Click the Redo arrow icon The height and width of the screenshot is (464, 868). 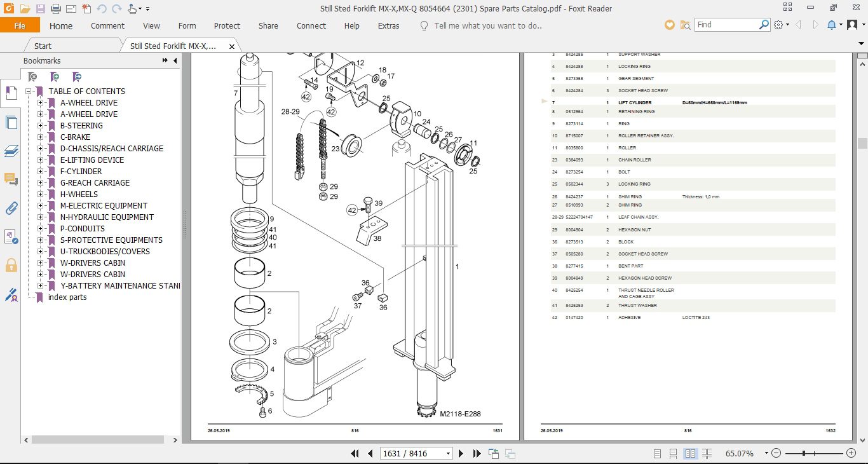pyautogui.click(x=116, y=9)
